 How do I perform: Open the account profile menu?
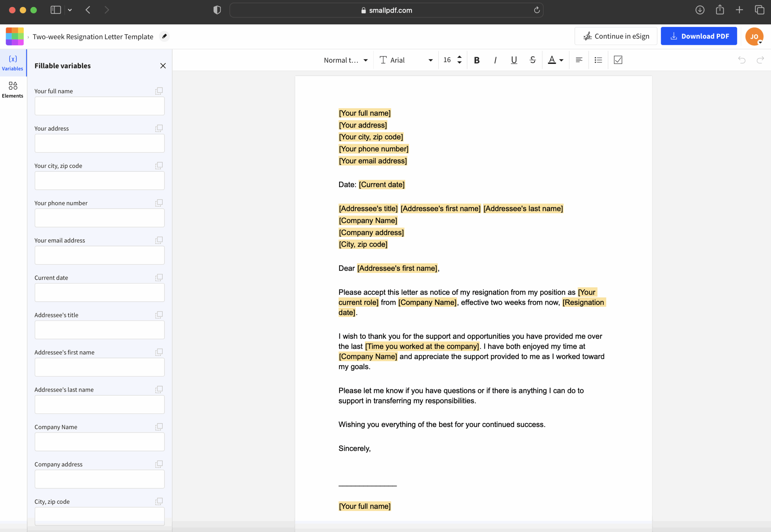coord(754,36)
